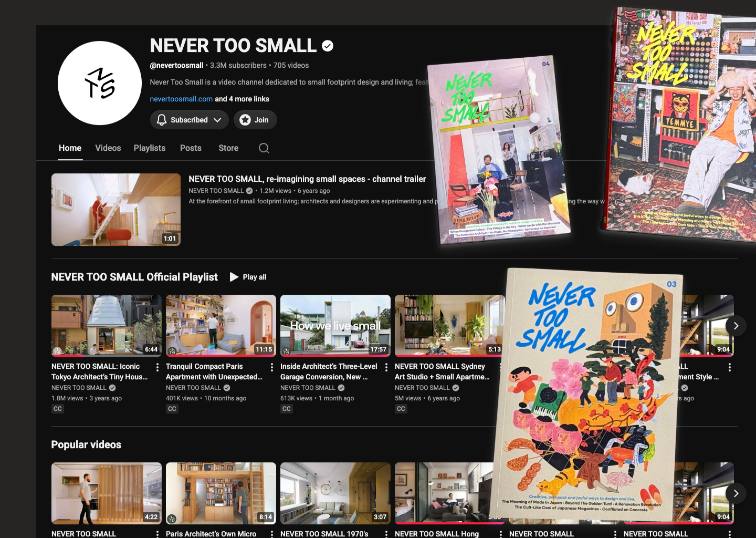
Task: Open menu for Paris Architect's Own Micro video
Action: (272, 534)
